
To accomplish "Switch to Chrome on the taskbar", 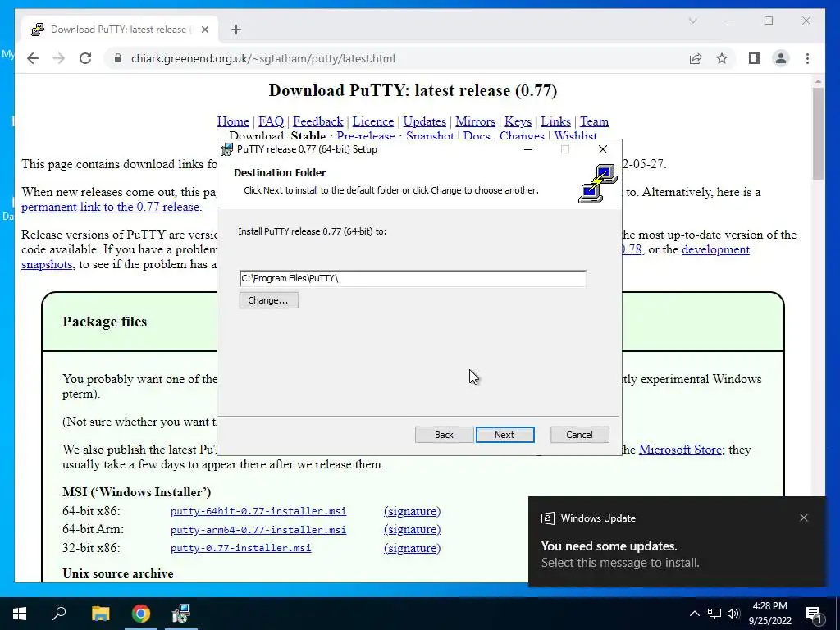I will tap(141, 614).
